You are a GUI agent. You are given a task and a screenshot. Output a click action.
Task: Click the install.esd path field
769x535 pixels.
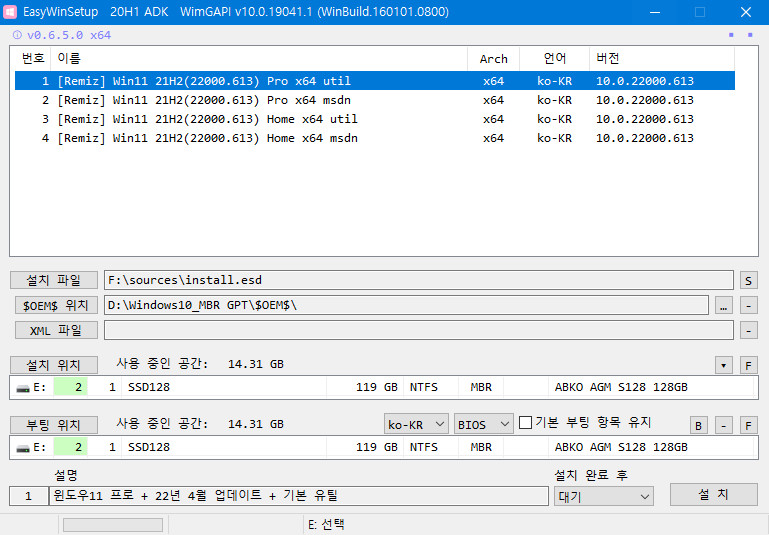click(419, 280)
